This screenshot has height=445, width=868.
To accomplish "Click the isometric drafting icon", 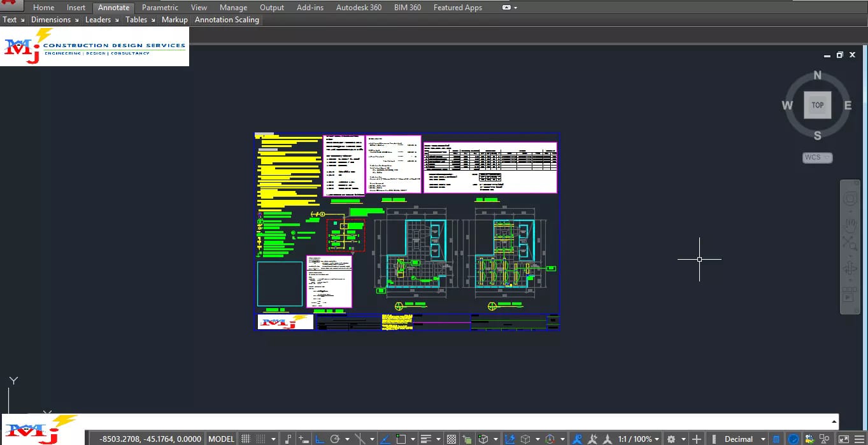I will pos(359,439).
